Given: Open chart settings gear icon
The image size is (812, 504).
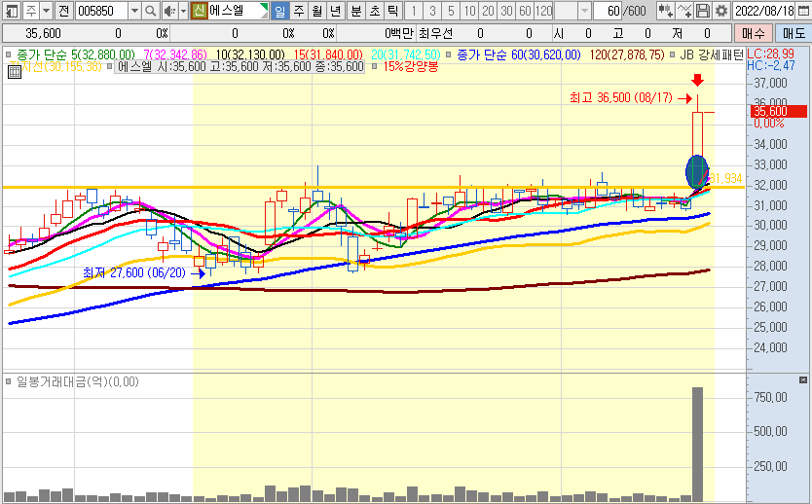Looking at the screenshot, I should click(x=720, y=11).
